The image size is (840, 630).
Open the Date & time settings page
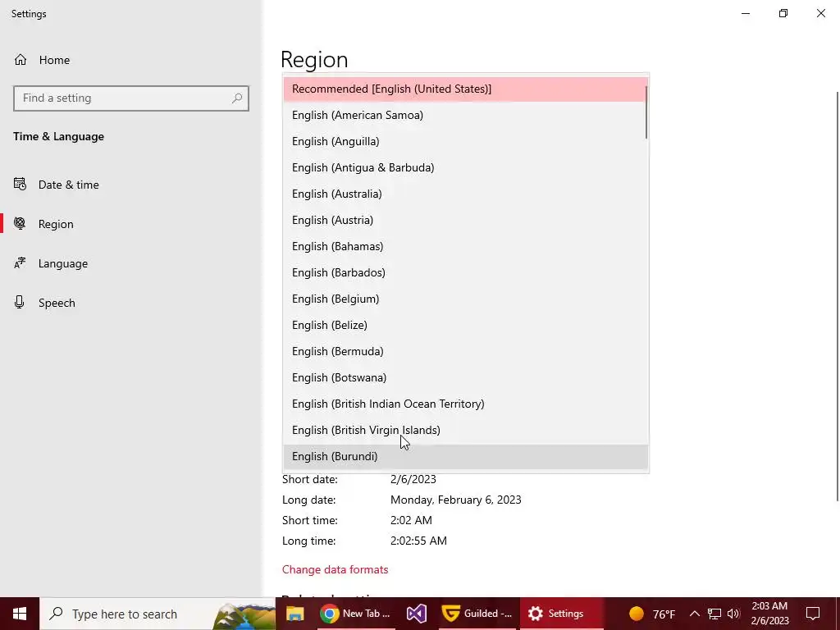pos(69,185)
